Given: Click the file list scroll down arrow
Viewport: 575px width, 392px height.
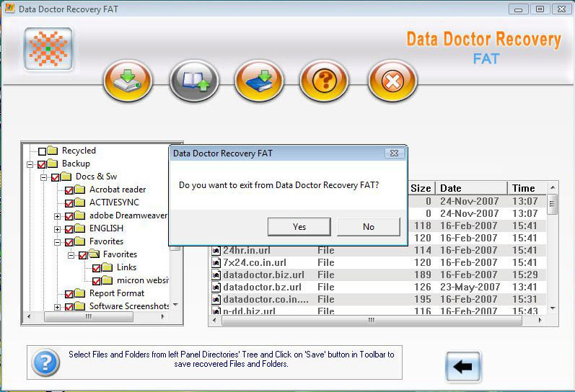Looking at the screenshot, I should click(553, 308).
